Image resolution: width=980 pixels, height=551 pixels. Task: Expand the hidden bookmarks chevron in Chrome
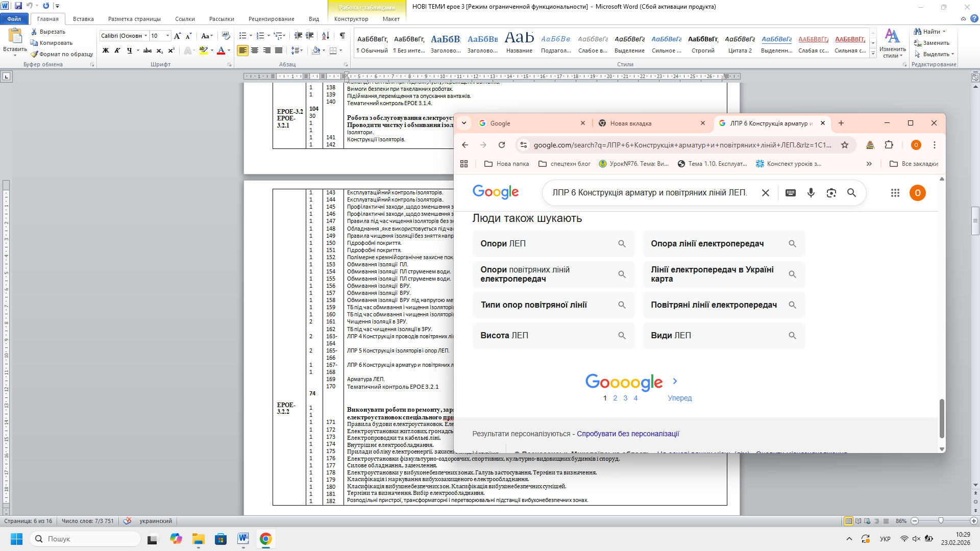(869, 164)
